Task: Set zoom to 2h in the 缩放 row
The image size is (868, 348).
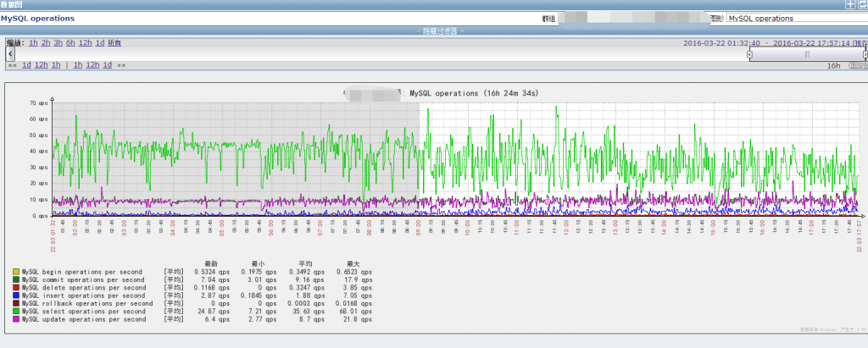Action: click(x=46, y=42)
